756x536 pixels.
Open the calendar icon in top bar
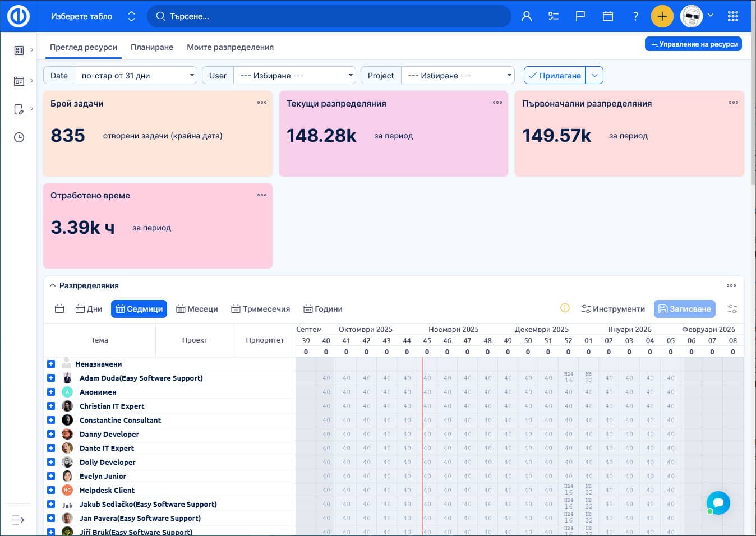coord(607,16)
